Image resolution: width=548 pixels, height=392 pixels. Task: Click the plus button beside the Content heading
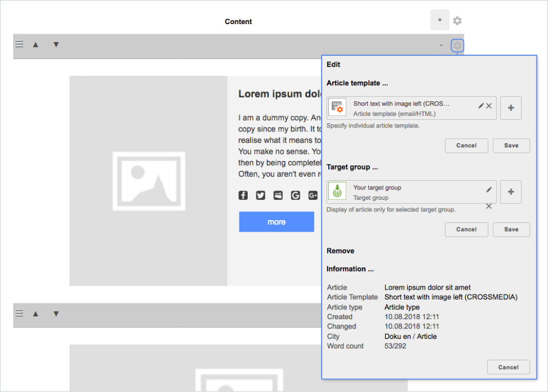pos(439,20)
